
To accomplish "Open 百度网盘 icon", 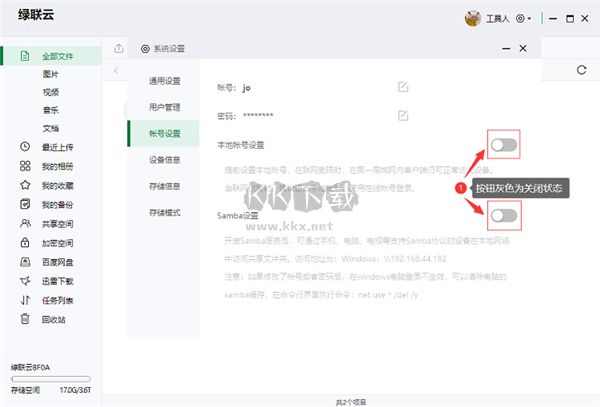I will point(25,262).
